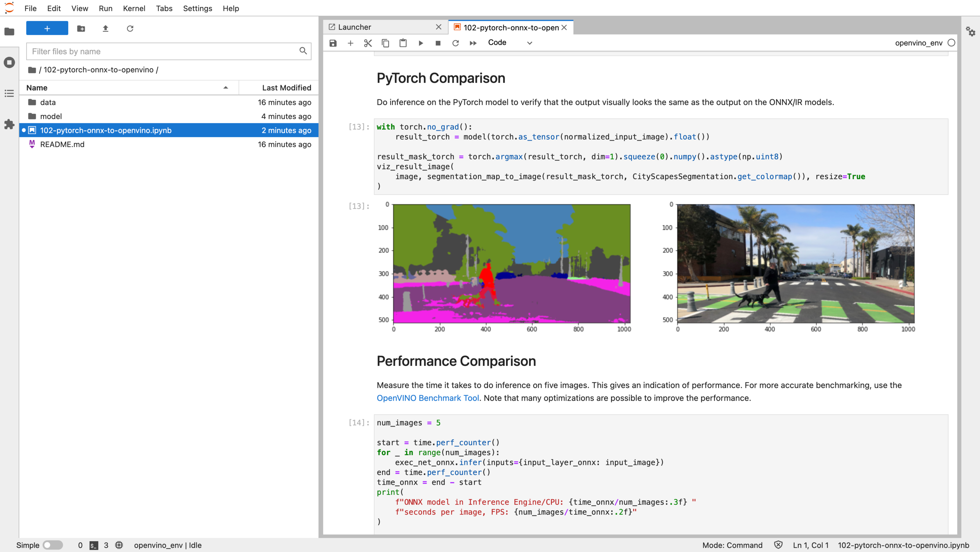Open the Edit menu
This screenshot has height=552, width=980.
(54, 8)
